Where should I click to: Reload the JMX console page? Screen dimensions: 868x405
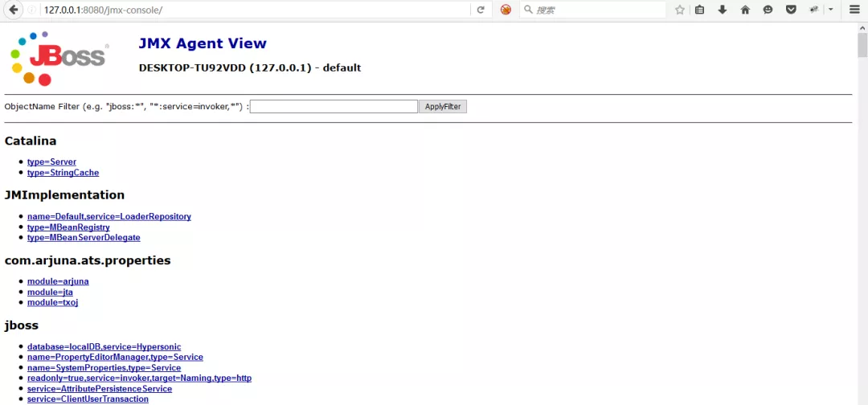(481, 10)
